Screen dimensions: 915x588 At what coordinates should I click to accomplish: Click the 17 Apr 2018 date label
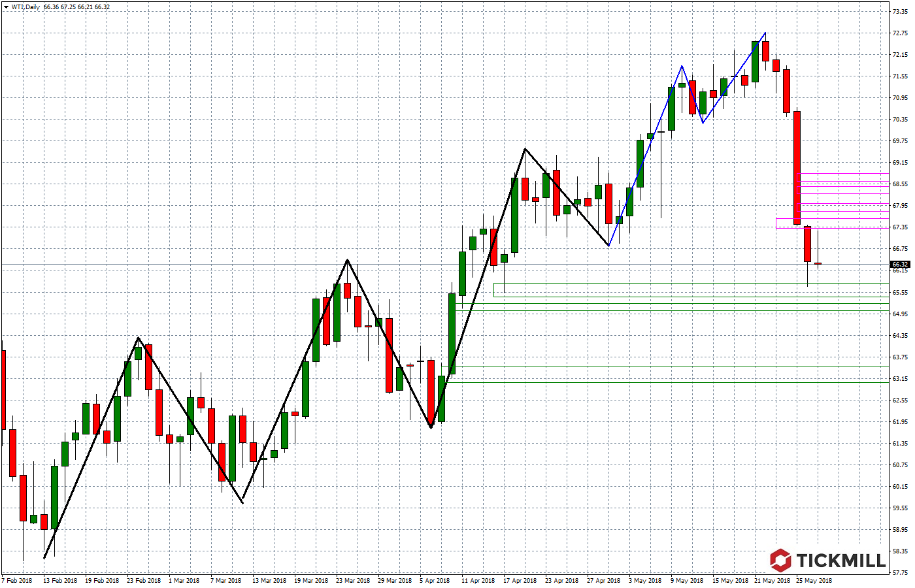(520, 580)
